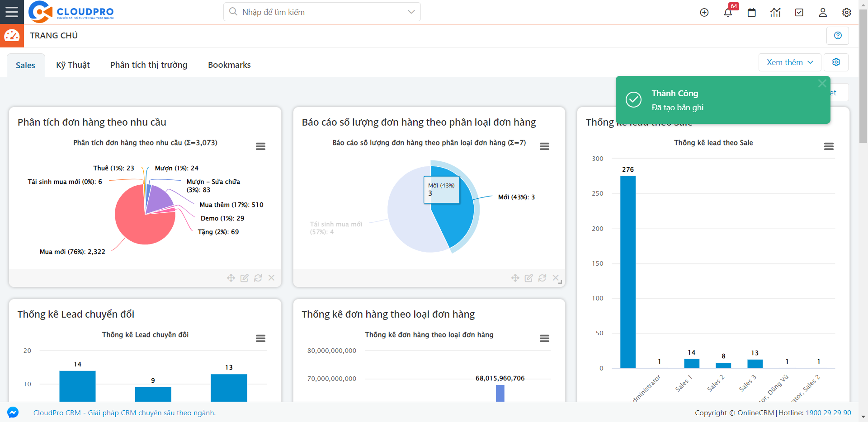Image resolution: width=868 pixels, height=422 pixels.
Task: Switch to the Bookmarks tab
Action: tap(229, 65)
